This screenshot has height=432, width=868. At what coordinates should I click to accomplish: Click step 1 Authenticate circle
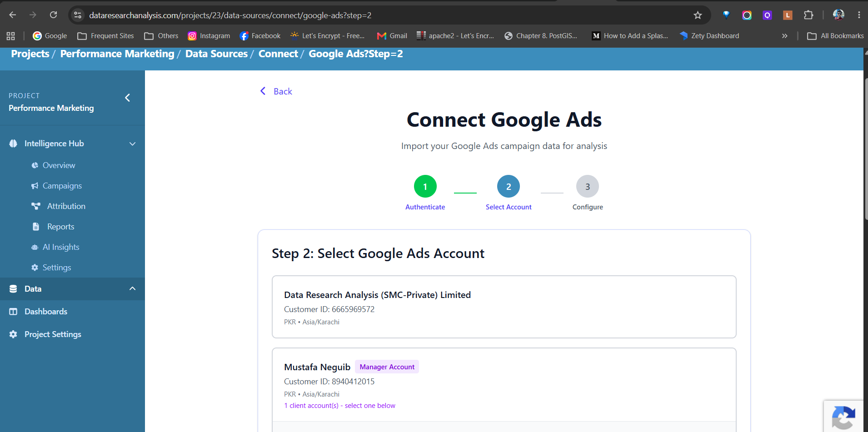pos(425,186)
